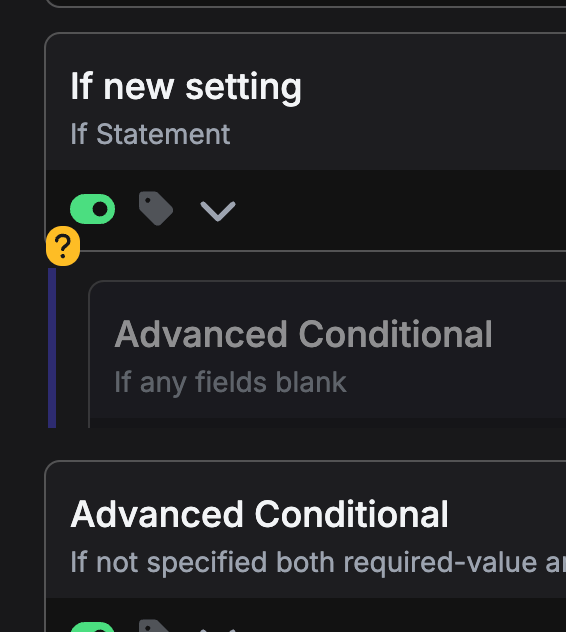Click the yellow question mark badge

click(63, 246)
